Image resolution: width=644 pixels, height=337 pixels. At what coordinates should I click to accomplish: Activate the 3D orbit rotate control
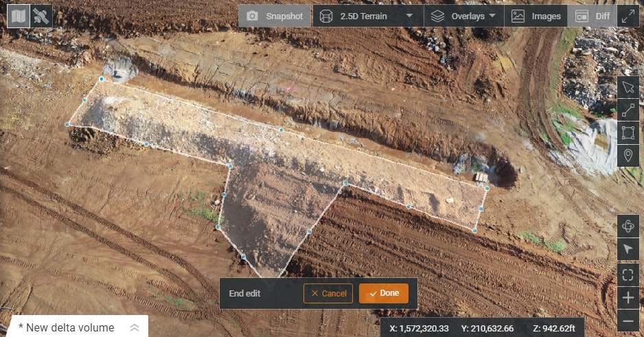(628, 225)
